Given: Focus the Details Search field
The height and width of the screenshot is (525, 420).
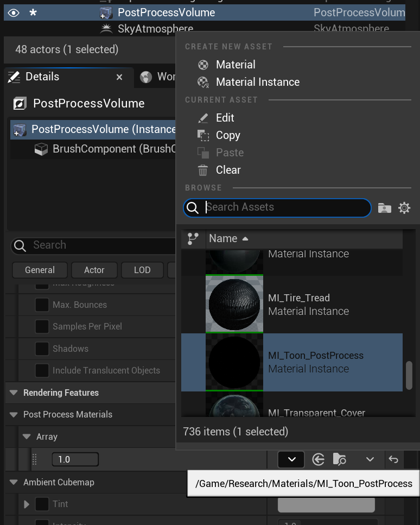Looking at the screenshot, I should (94, 245).
